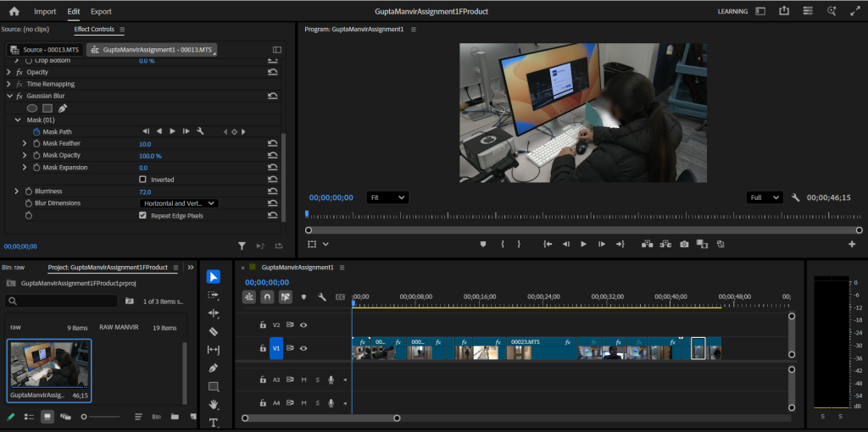Open the timeline wrench display settings
This screenshot has height=432, width=868.
tap(322, 297)
